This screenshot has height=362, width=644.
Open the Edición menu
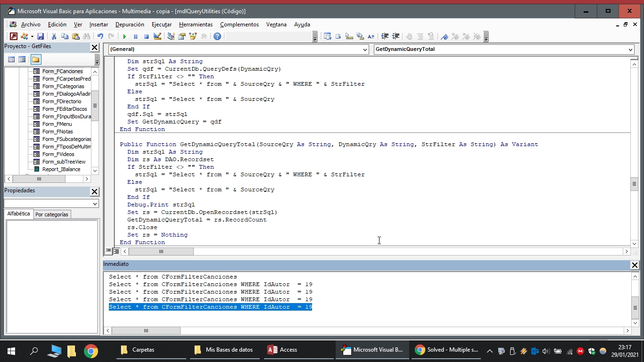tap(57, 25)
